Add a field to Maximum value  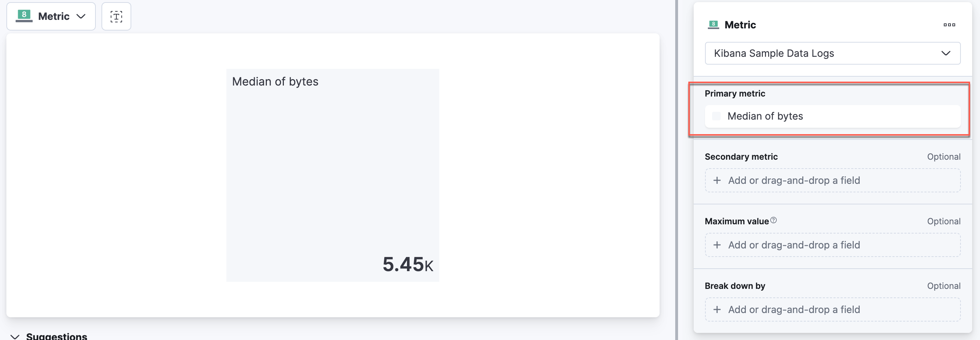point(832,245)
